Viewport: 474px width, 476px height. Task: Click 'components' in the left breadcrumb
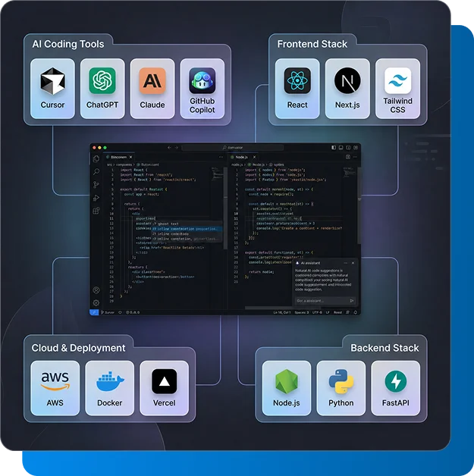[124, 164]
